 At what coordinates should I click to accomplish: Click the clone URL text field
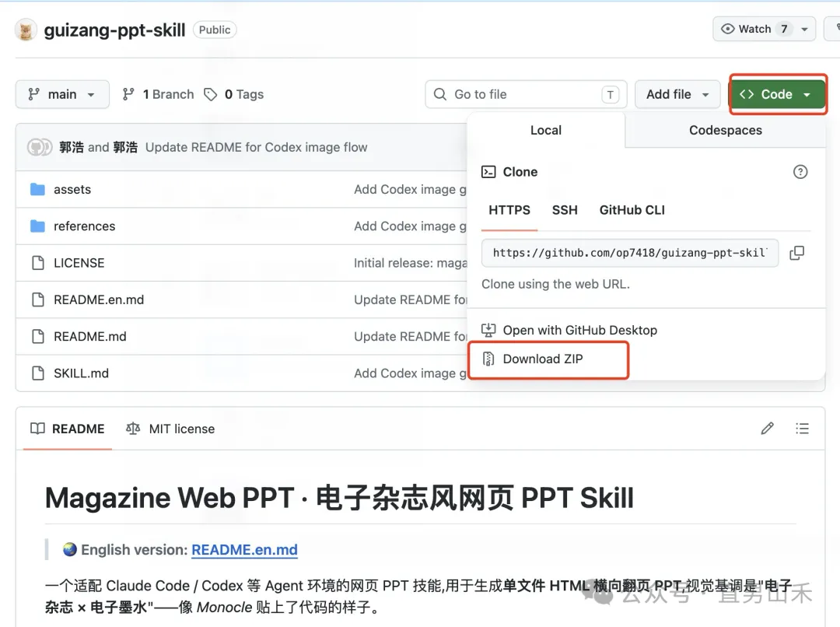pos(630,253)
